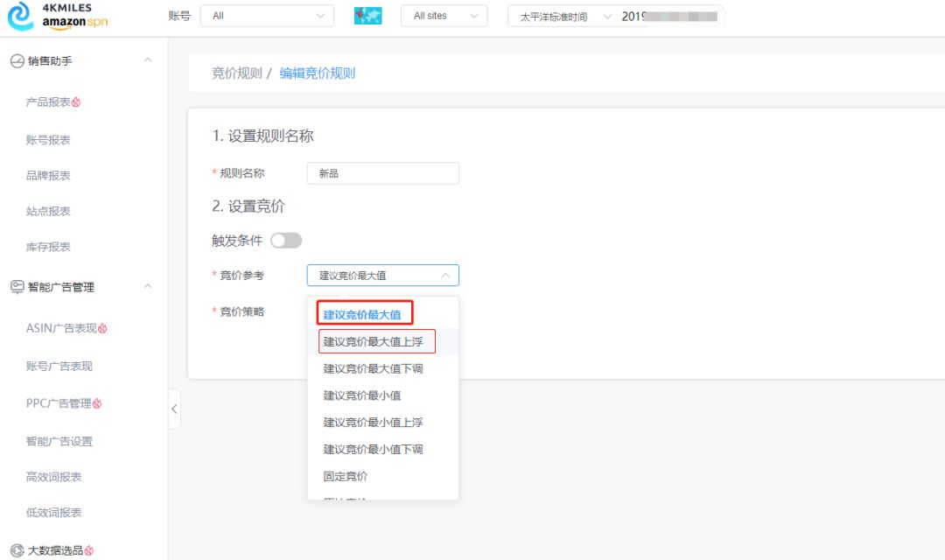The width and height of the screenshot is (945, 560).
Task: Click the hot flame icon beside 产品报表
Action: pos(76,102)
